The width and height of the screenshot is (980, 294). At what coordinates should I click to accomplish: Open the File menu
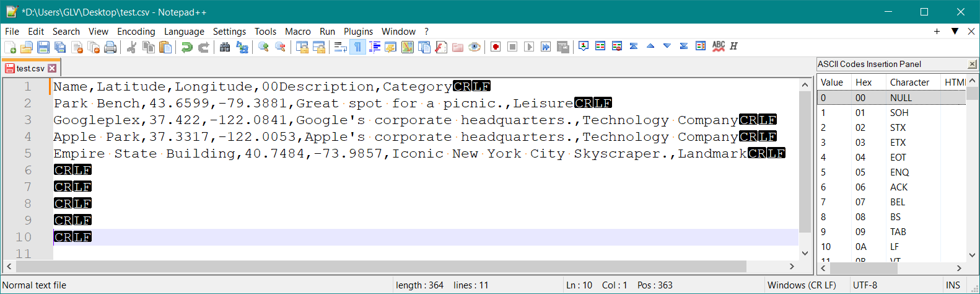coord(12,32)
